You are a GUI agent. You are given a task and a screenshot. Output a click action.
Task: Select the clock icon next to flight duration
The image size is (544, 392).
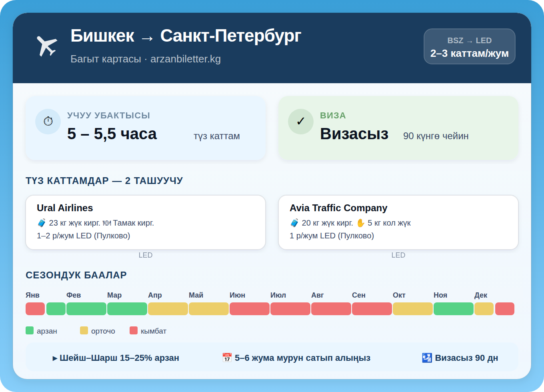(48, 121)
